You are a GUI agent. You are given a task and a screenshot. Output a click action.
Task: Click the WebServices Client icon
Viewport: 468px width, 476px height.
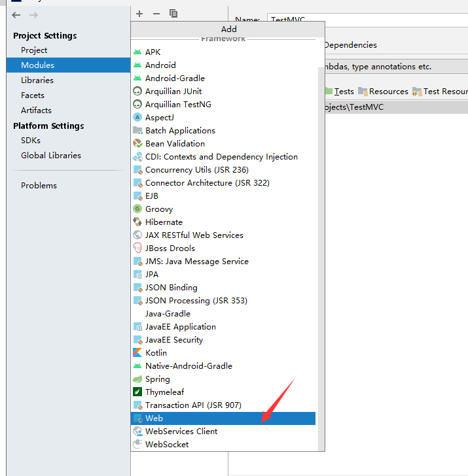coord(137,431)
